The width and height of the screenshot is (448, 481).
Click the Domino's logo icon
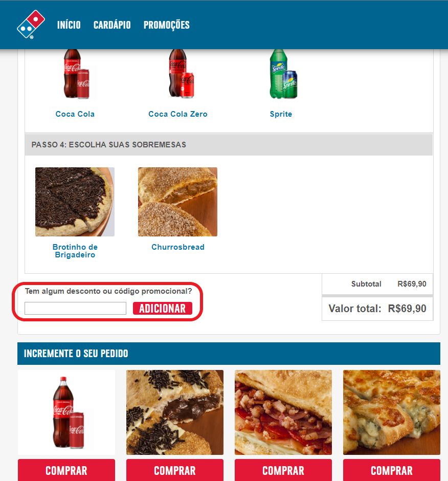pyautogui.click(x=31, y=25)
